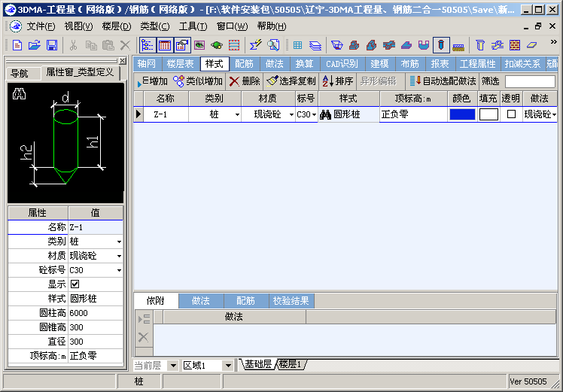Click the white 填充 swatch for Z-1
The width and height of the screenshot is (563, 392).
tap(488, 114)
